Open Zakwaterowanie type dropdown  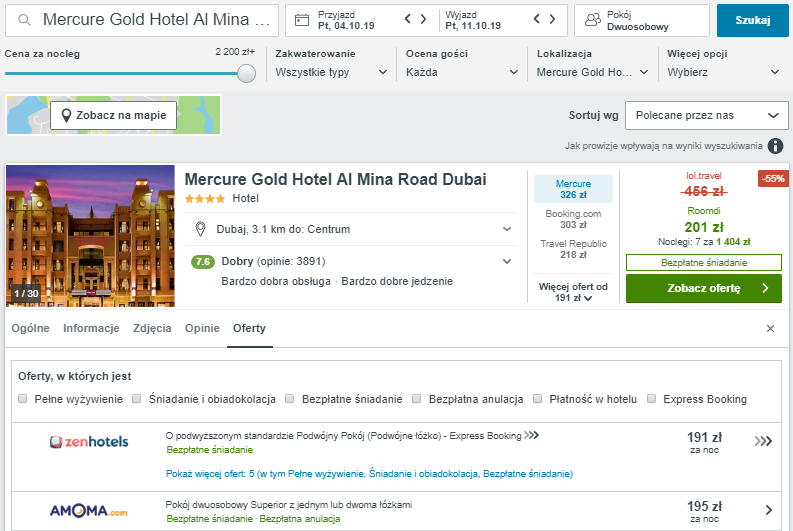pos(331,72)
